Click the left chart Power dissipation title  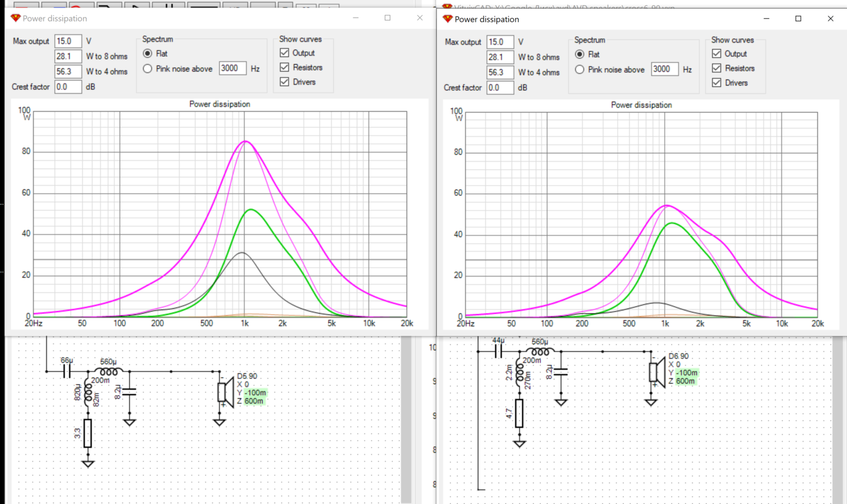click(x=220, y=104)
